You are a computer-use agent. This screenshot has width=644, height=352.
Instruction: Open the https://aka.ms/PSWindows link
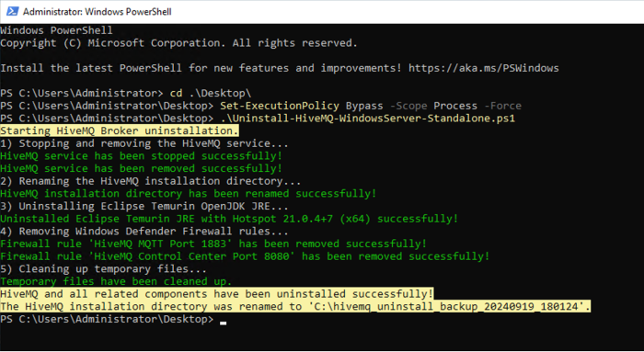click(483, 68)
